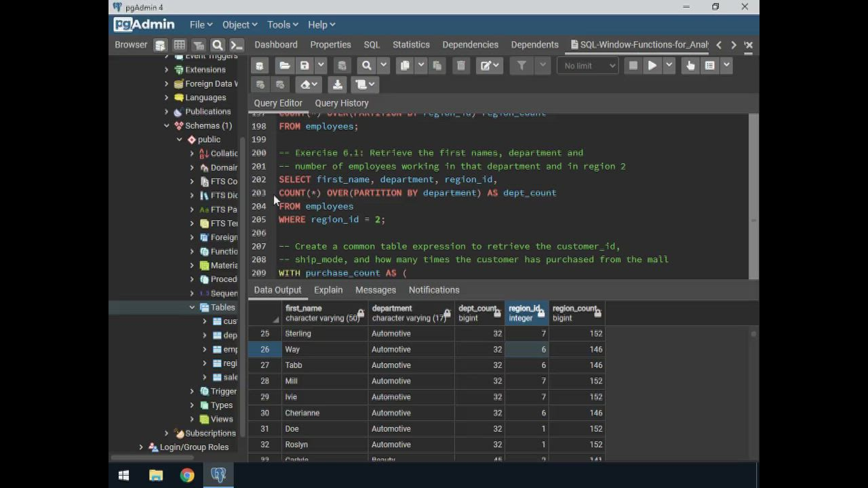This screenshot has width=868, height=488.
Task: Open the PSQL terminal tool in Browser bar
Action: [236, 45]
